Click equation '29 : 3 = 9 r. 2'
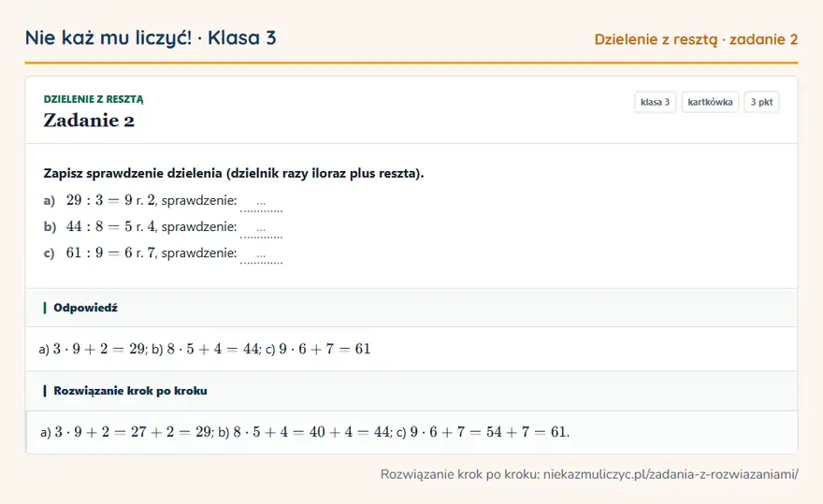Screen dimensions: 823x504 110,200
